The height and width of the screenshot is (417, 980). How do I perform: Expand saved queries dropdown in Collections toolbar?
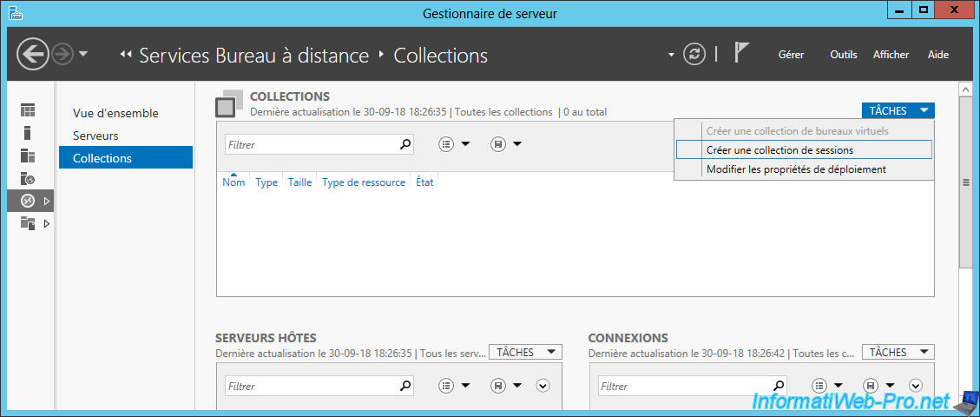pyautogui.click(x=505, y=144)
